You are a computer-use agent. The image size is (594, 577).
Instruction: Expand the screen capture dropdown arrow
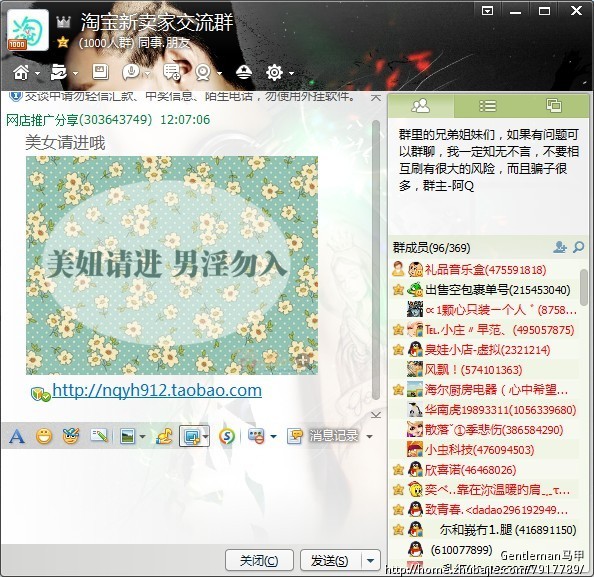(205, 436)
